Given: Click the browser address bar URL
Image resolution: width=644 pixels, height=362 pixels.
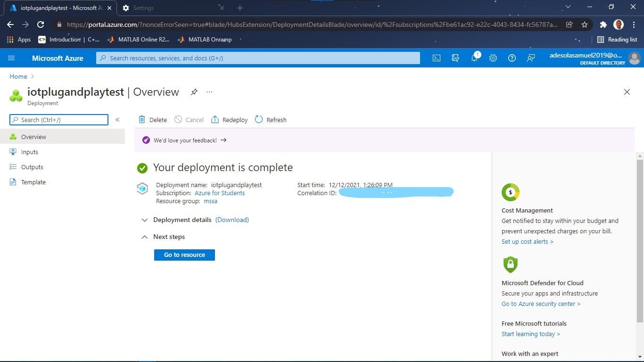Looking at the screenshot, I should pos(312,25).
